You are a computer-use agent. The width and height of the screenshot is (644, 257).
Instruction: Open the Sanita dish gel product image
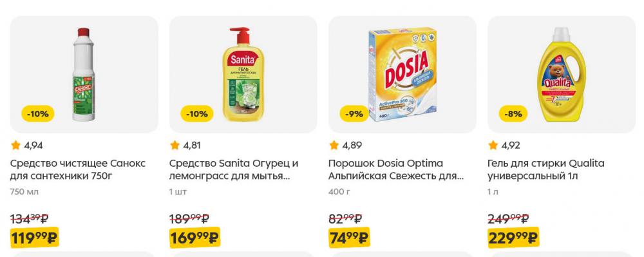(243, 74)
